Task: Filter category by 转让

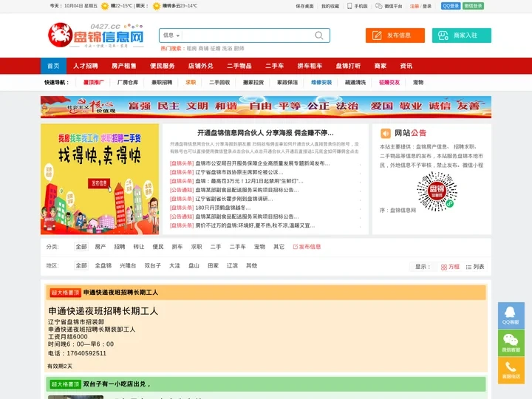Action: (x=138, y=247)
